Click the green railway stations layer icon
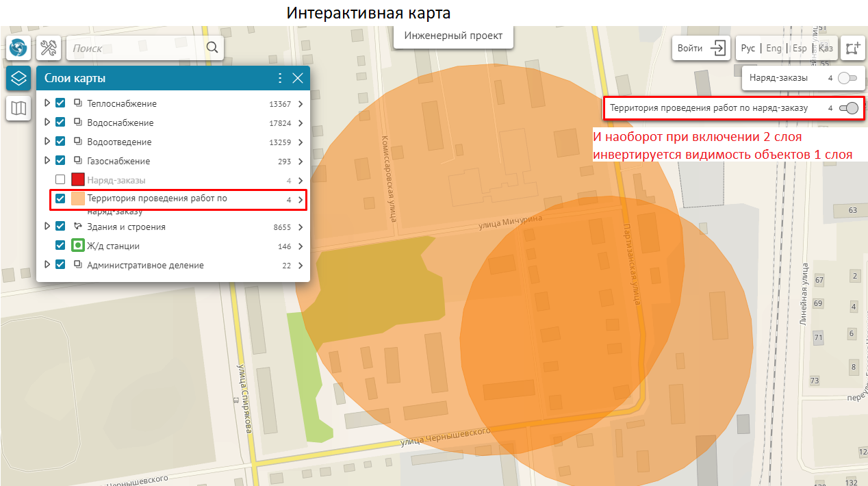The height and width of the screenshot is (486, 868). pyautogui.click(x=78, y=246)
